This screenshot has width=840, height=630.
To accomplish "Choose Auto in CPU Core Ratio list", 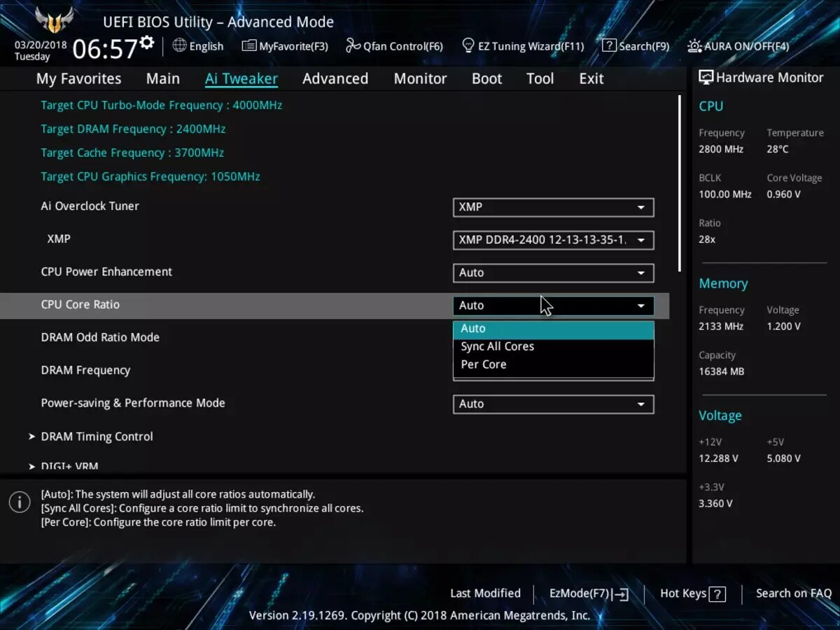I will 553,329.
